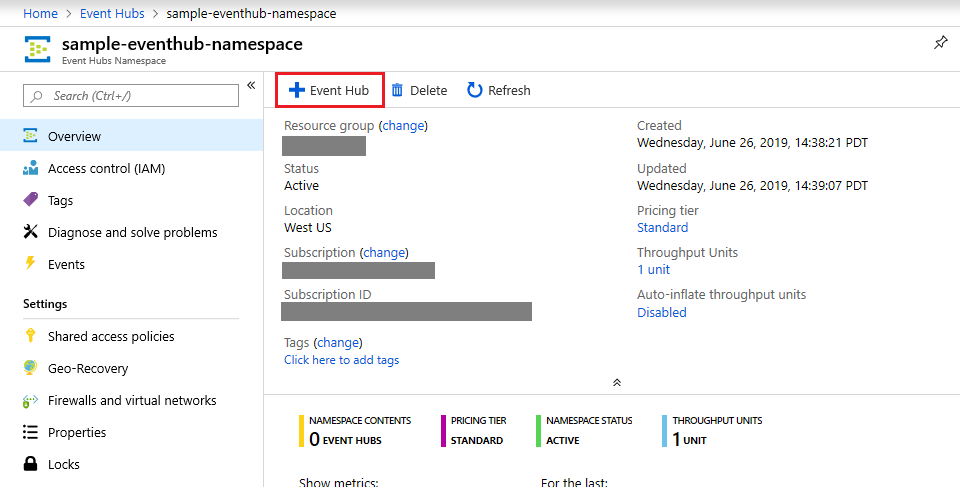Click the Updated date value 14:39:07 PDT
This screenshot has width=960, height=487.
(x=752, y=186)
